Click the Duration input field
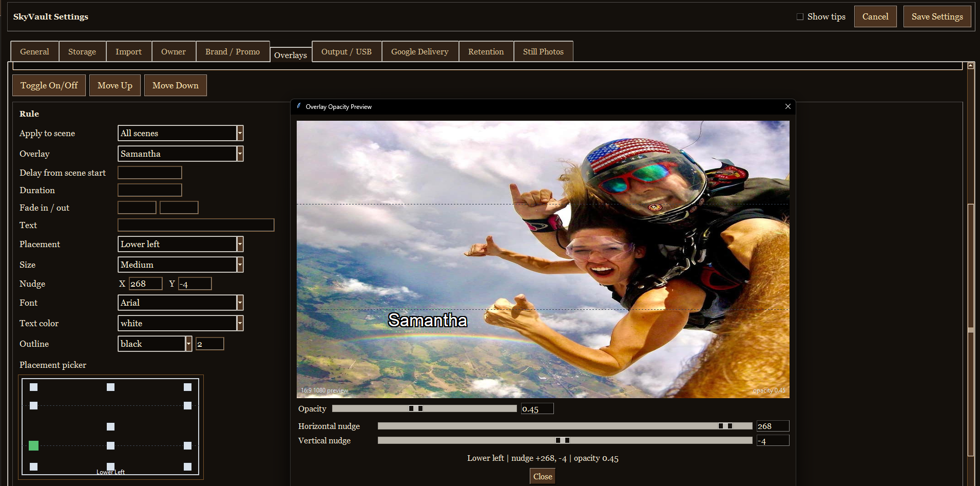This screenshot has width=980, height=486. click(150, 190)
